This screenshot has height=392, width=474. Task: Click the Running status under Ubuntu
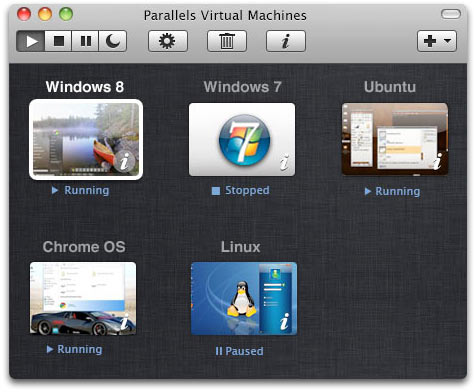(x=392, y=191)
